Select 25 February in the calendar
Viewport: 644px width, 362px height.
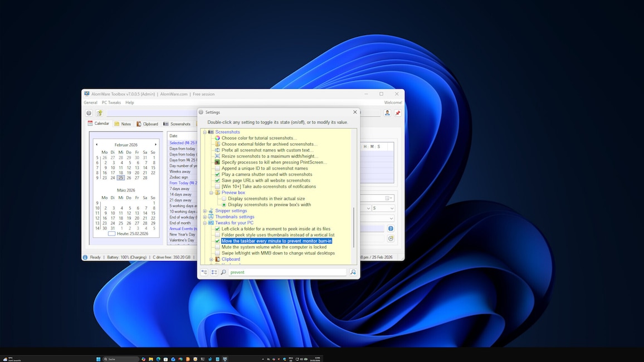click(120, 178)
